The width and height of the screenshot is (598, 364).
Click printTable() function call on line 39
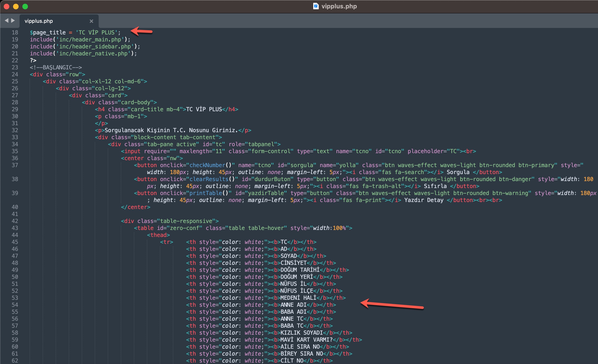coord(209,193)
